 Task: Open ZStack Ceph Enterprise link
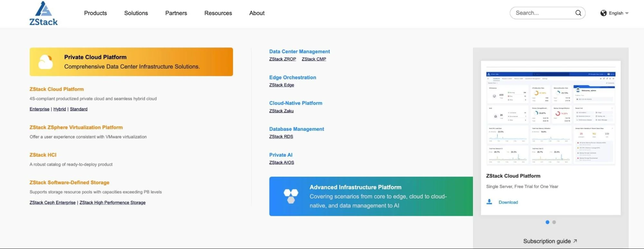[53, 203]
